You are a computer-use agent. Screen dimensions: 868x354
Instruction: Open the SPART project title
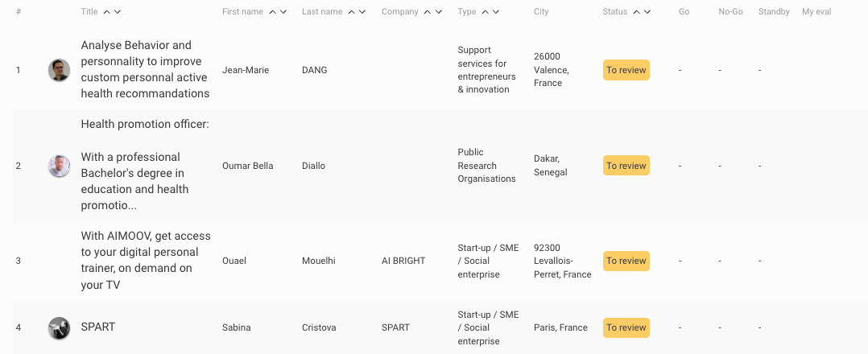(98, 327)
